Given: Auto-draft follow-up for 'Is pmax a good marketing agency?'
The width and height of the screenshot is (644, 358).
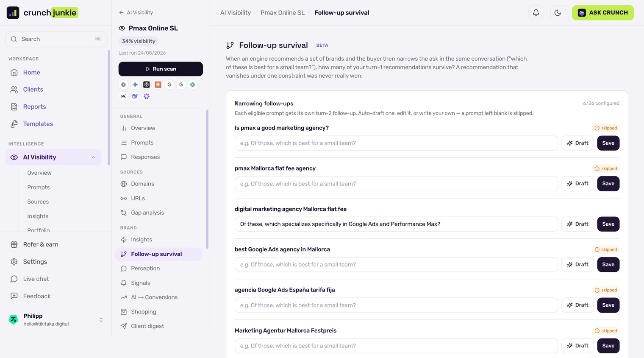Looking at the screenshot, I should click(x=577, y=143).
